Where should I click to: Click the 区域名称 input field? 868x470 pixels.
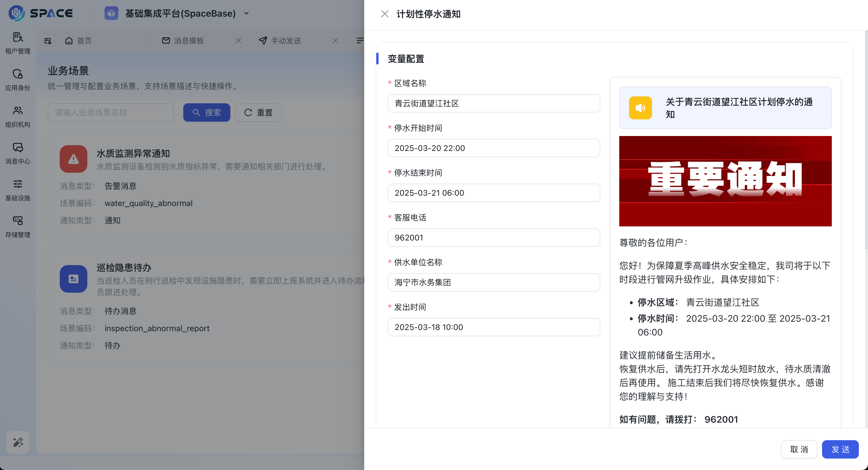(494, 103)
